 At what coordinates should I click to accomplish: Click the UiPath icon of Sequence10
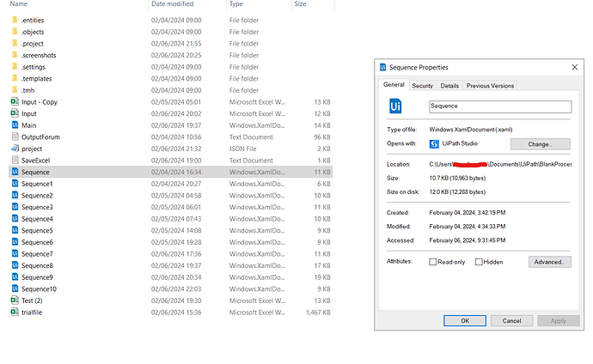point(15,288)
